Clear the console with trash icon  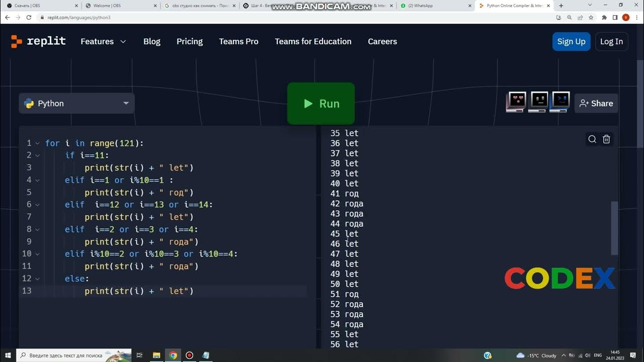coord(606,139)
